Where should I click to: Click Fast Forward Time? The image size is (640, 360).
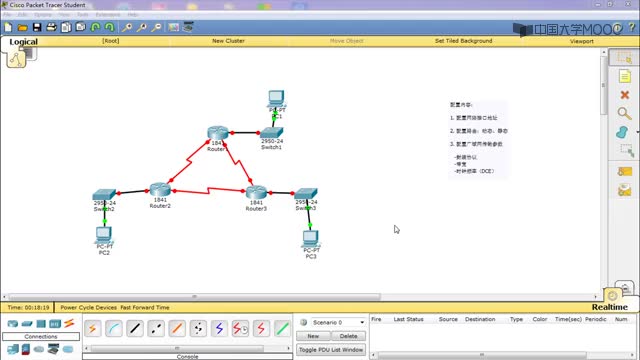point(145,307)
